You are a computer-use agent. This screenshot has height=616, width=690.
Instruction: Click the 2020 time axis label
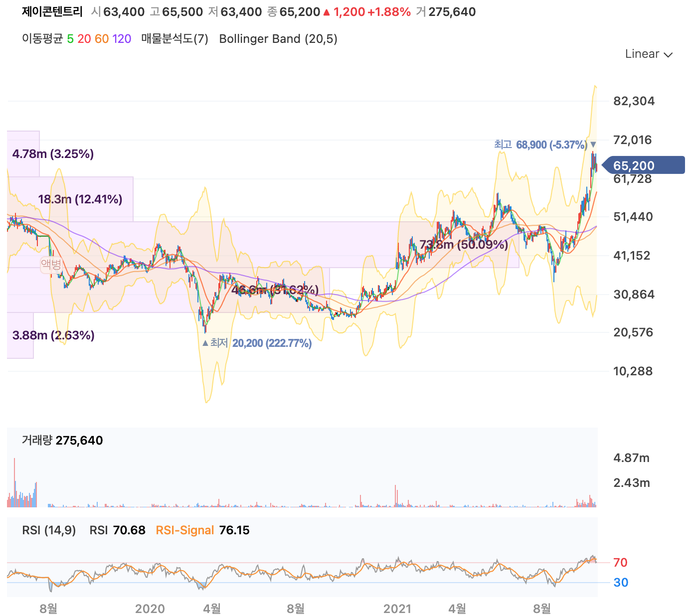tap(150, 609)
